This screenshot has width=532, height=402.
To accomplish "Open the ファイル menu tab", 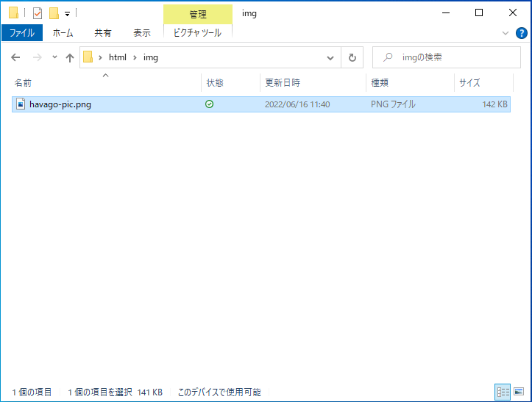I will click(22, 33).
